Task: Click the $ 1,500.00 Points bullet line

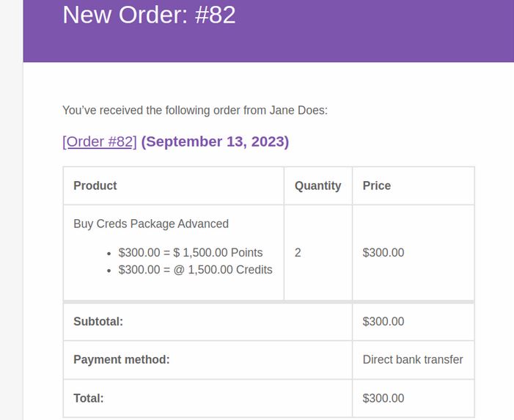Action: (191, 253)
